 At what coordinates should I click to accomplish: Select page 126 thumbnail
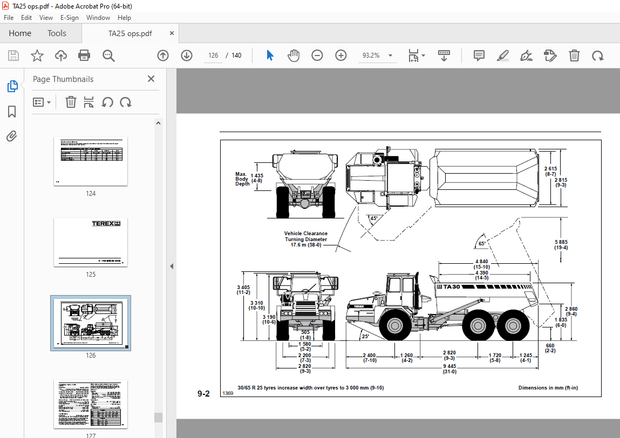[x=91, y=323]
